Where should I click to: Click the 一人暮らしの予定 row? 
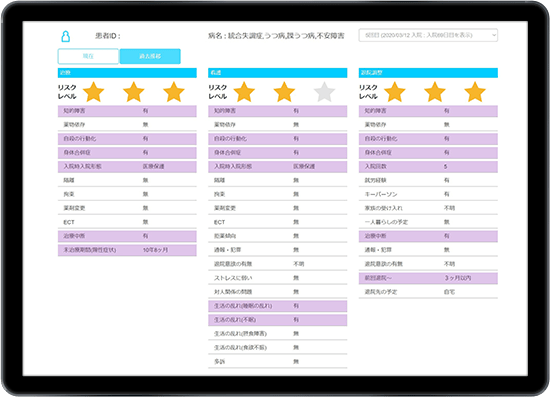pos(428,222)
